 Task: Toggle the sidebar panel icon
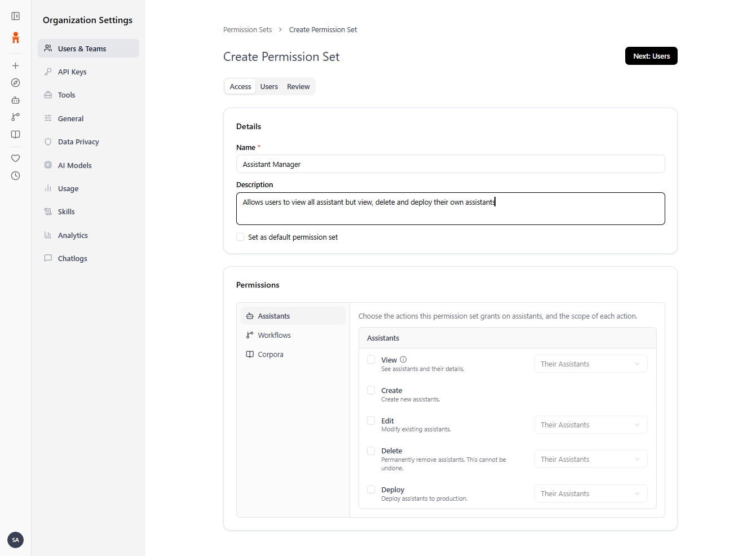[x=16, y=16]
